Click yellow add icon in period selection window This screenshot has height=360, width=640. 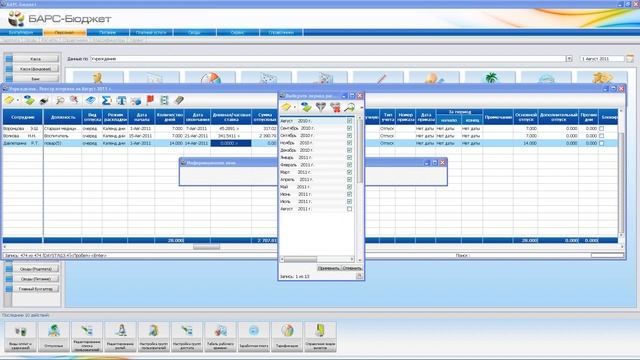point(286,107)
